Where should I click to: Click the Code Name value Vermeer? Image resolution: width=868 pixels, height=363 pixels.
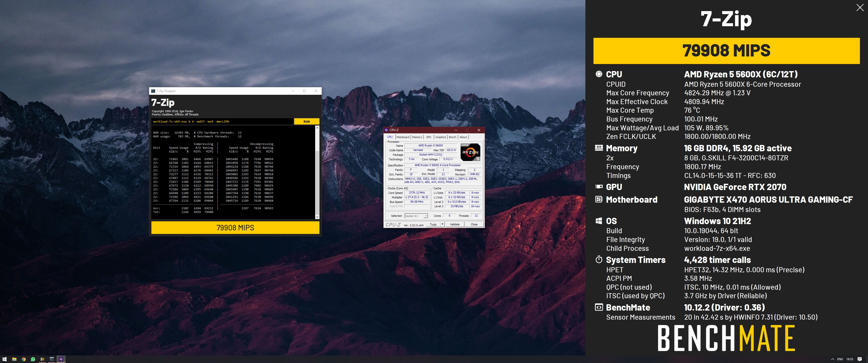point(418,150)
